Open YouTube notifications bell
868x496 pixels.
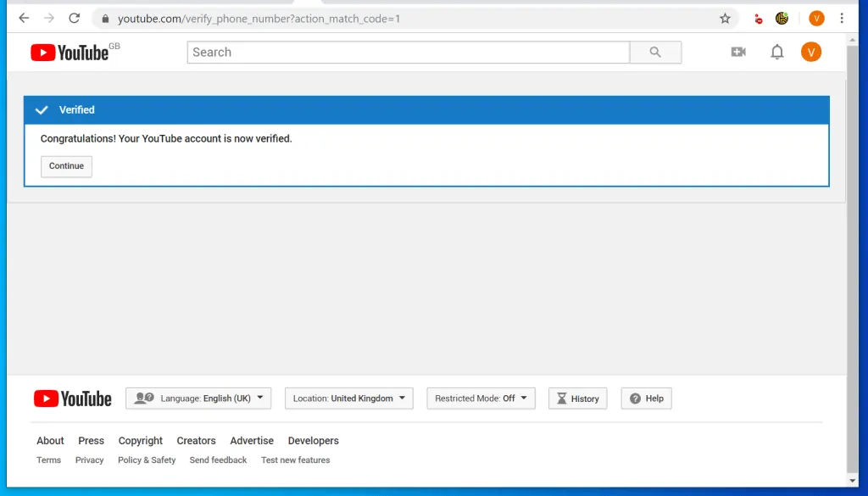coord(776,52)
